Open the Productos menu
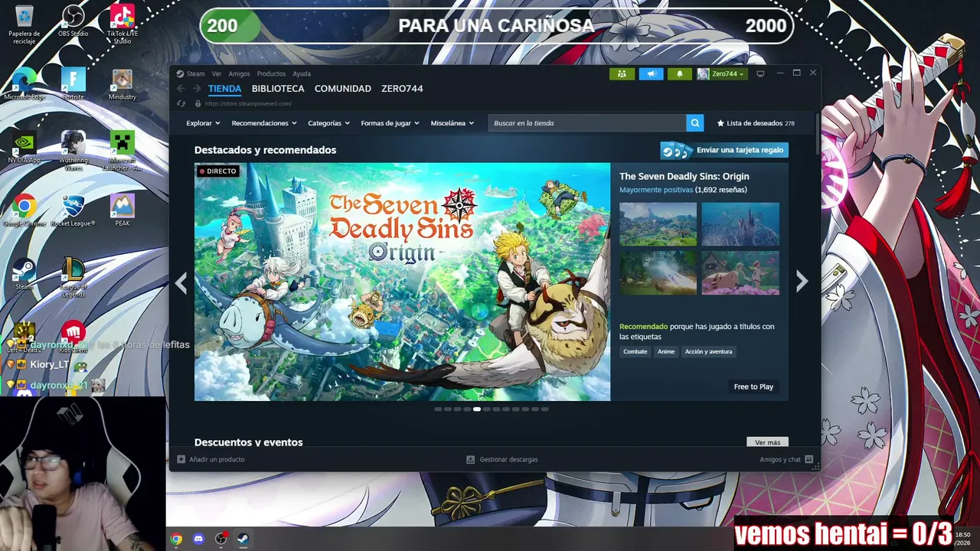980x551 pixels. 271,73
